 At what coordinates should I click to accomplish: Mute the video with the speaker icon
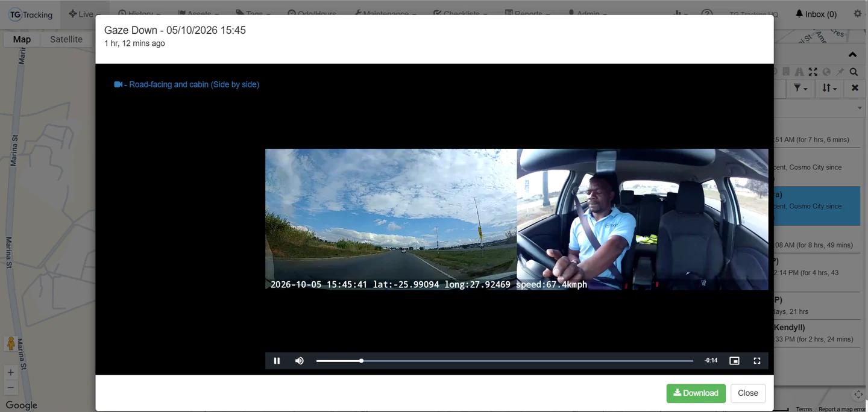300,361
